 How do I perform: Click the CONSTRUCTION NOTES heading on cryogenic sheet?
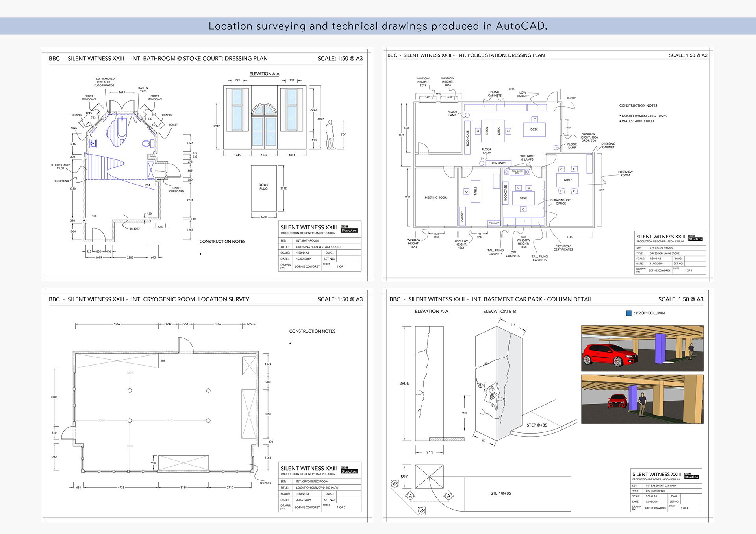[312, 331]
